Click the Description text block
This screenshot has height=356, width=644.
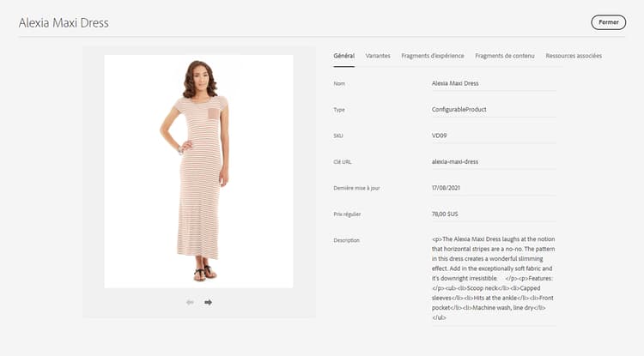coord(493,278)
